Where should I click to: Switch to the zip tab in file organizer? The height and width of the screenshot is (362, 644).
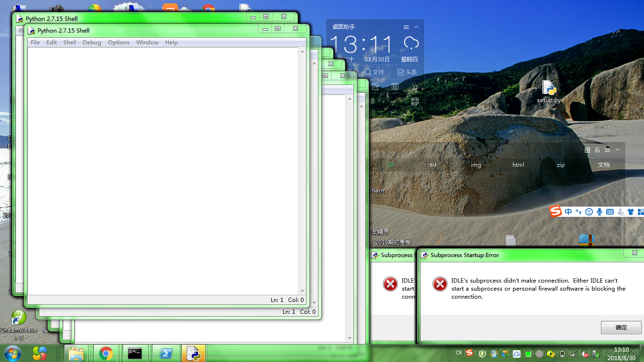coord(561,165)
